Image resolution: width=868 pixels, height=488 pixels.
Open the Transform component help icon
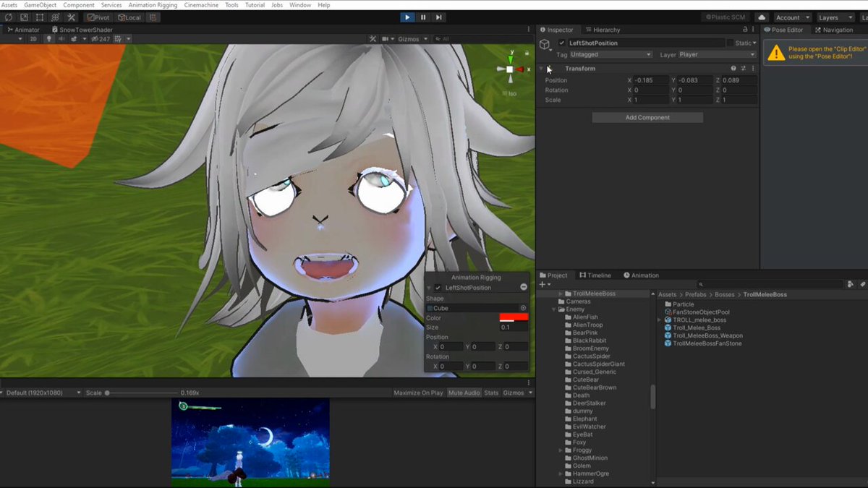pyautogui.click(x=733, y=69)
